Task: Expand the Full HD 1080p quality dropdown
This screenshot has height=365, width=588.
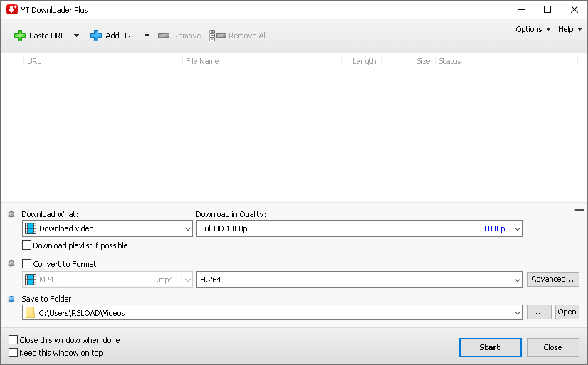Action: click(517, 228)
